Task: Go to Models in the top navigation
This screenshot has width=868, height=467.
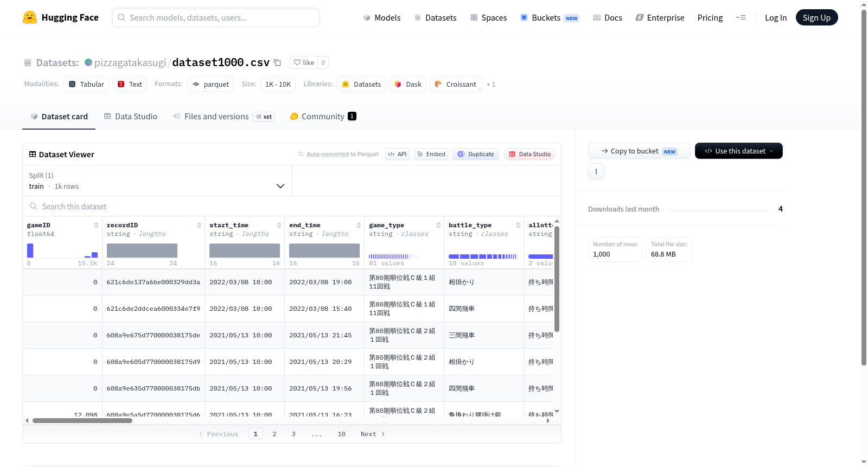Action: (382, 17)
